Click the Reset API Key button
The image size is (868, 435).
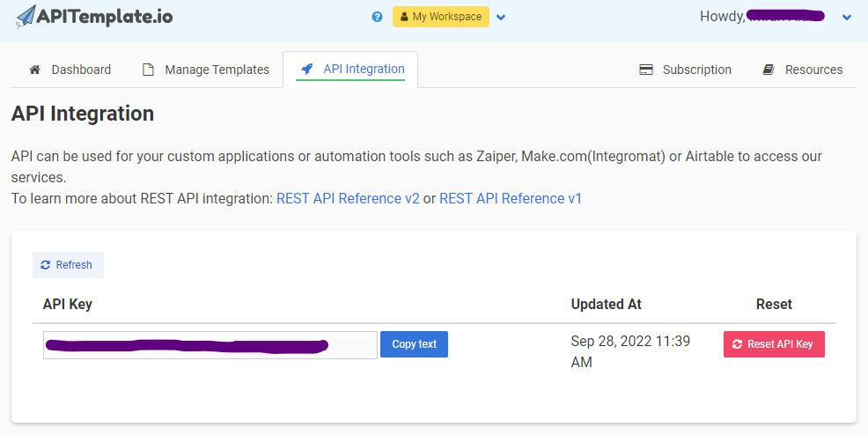(x=774, y=344)
